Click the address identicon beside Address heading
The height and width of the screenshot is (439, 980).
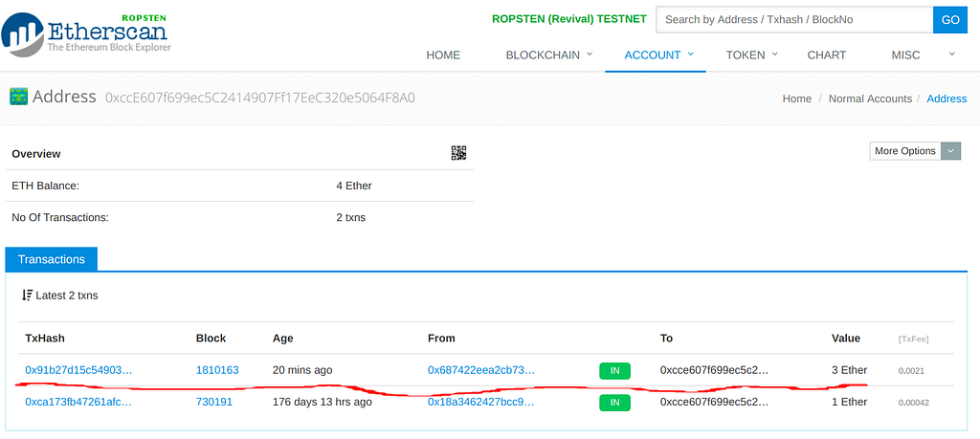(x=17, y=97)
